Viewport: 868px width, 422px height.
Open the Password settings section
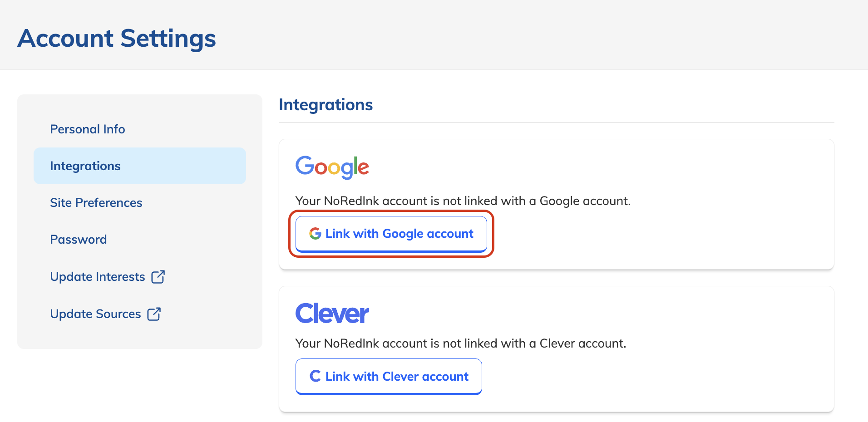pos(78,239)
